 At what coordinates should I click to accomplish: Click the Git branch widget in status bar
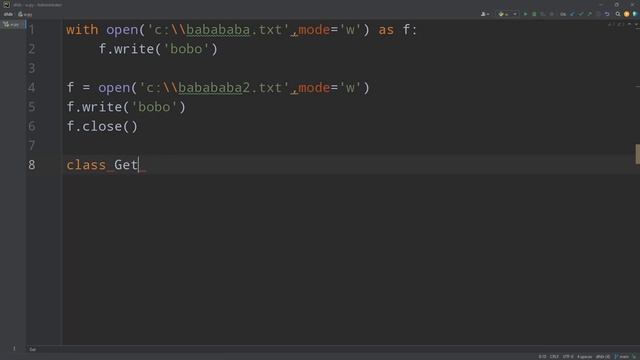(622, 357)
